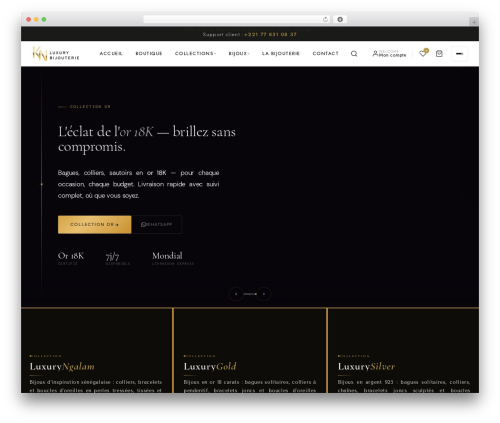The height and width of the screenshot is (423, 500).
Task: Open the search magnifier icon
Action: [x=354, y=54]
